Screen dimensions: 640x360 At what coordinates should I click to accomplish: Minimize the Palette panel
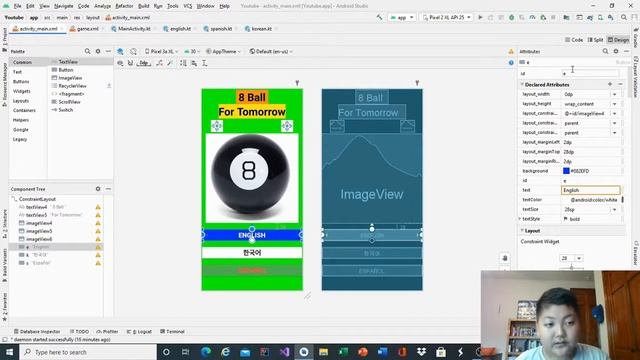tap(108, 51)
